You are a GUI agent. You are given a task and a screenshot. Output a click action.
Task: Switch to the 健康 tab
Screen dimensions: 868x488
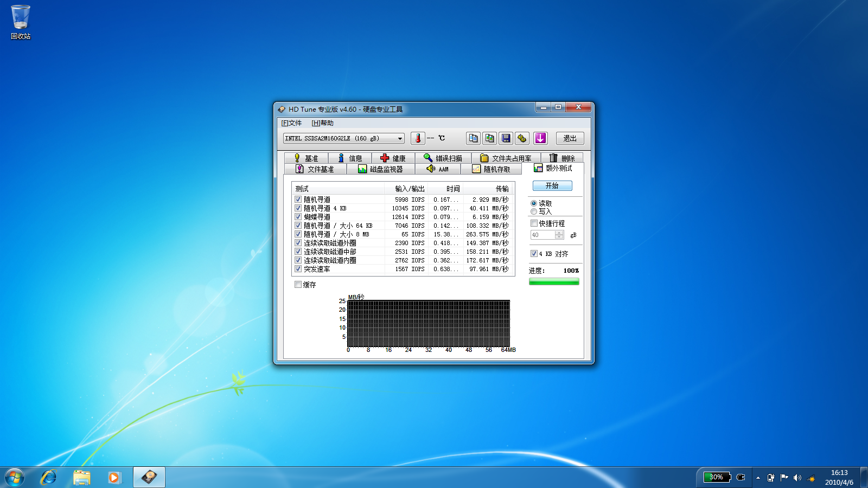(393, 158)
